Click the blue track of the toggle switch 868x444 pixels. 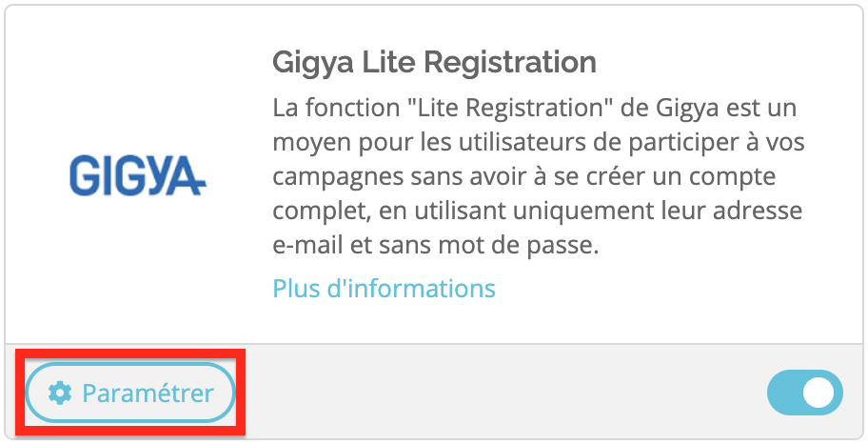(784, 393)
